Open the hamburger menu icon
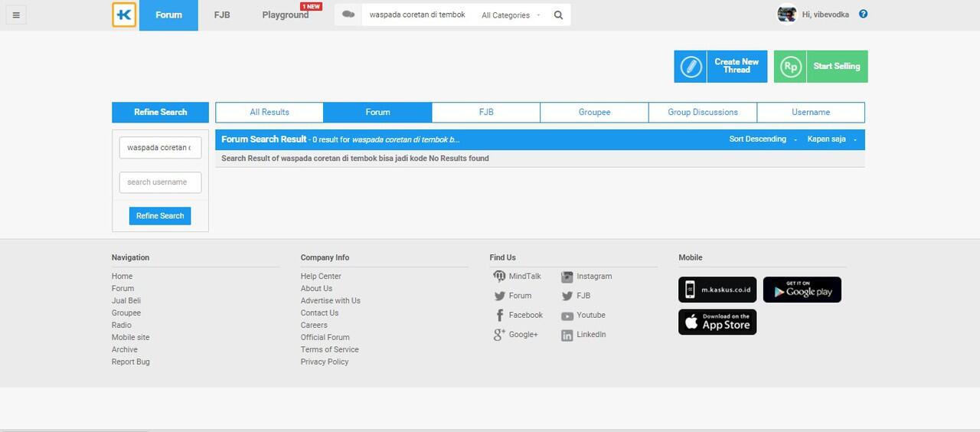 coord(15,15)
